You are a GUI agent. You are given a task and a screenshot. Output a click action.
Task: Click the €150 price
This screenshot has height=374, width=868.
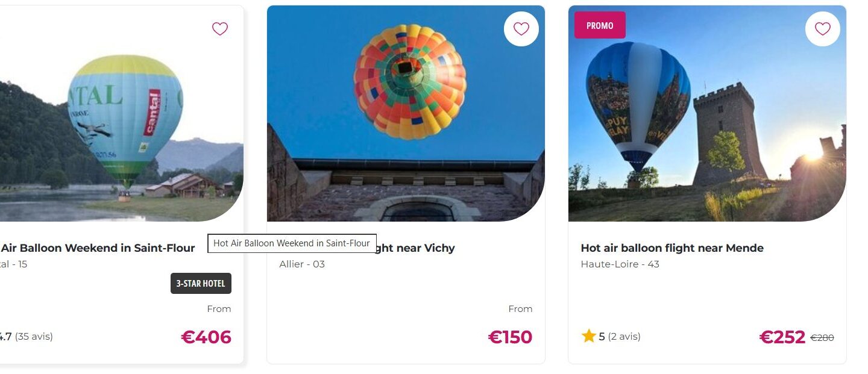click(510, 337)
